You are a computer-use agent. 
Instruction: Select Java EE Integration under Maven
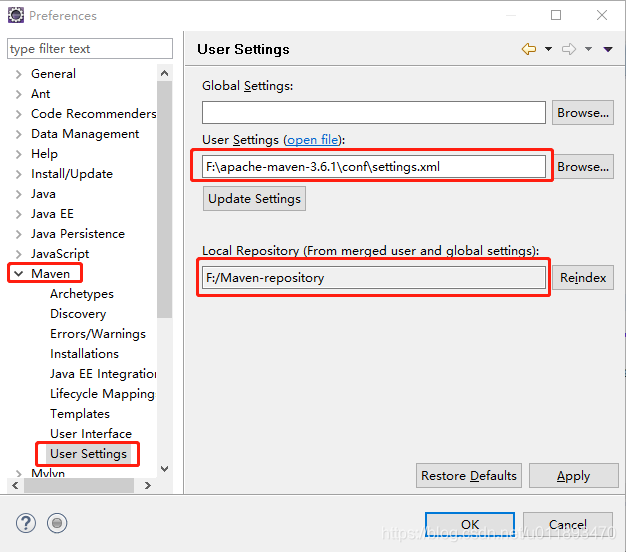103,374
